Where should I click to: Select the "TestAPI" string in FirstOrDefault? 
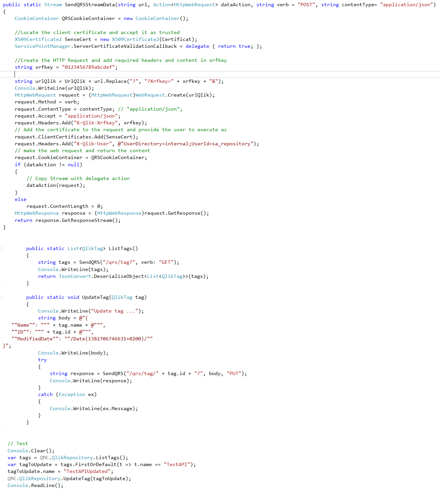(176, 464)
